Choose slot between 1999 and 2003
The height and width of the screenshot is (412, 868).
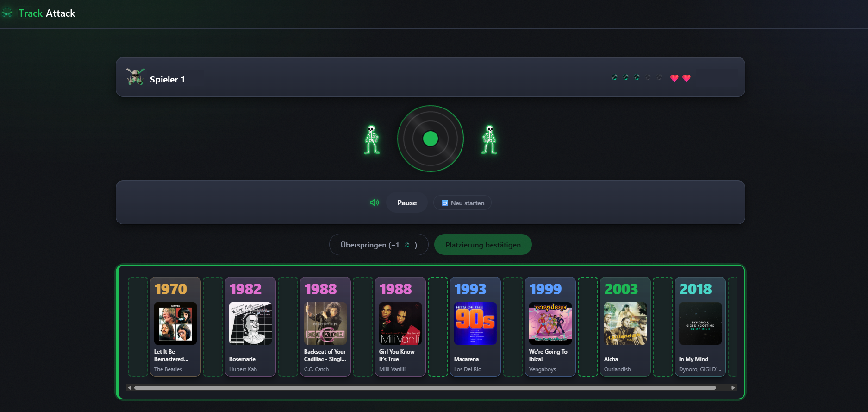pyautogui.click(x=588, y=327)
